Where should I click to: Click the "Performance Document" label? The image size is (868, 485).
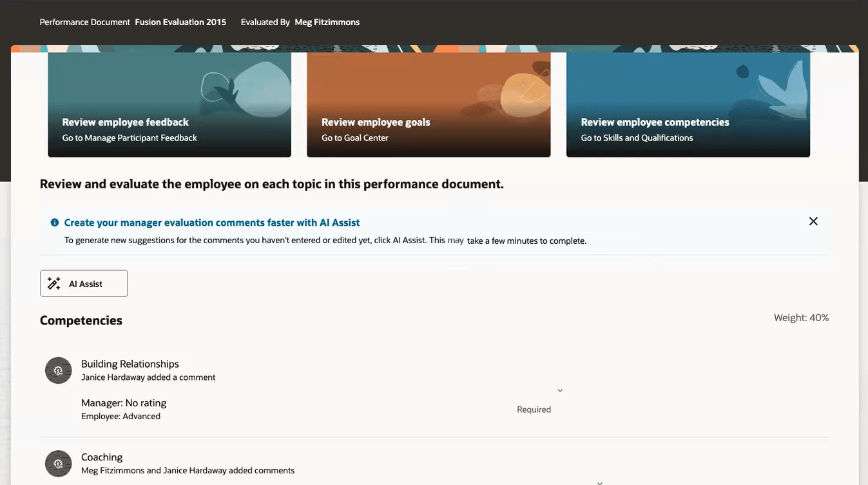tap(85, 22)
